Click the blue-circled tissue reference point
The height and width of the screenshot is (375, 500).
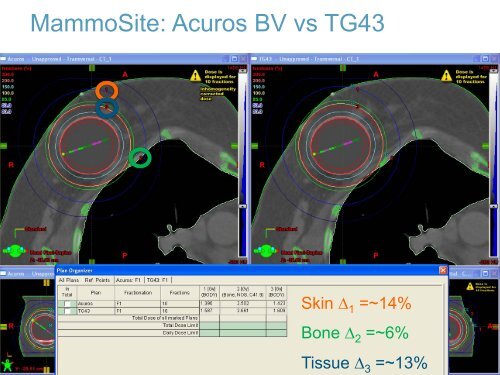coord(107,108)
